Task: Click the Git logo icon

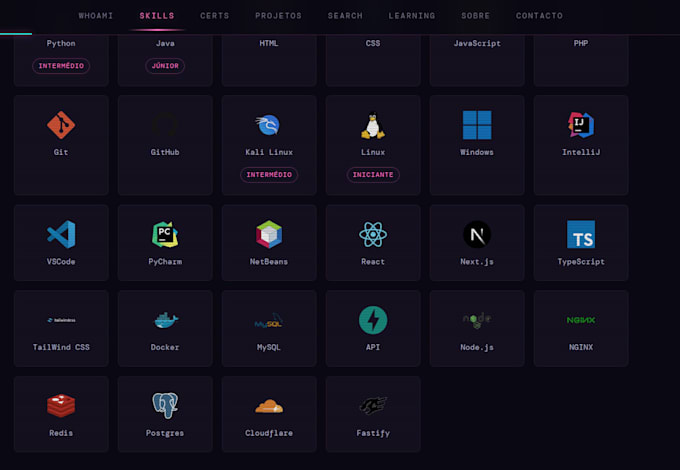Action: coord(61,125)
